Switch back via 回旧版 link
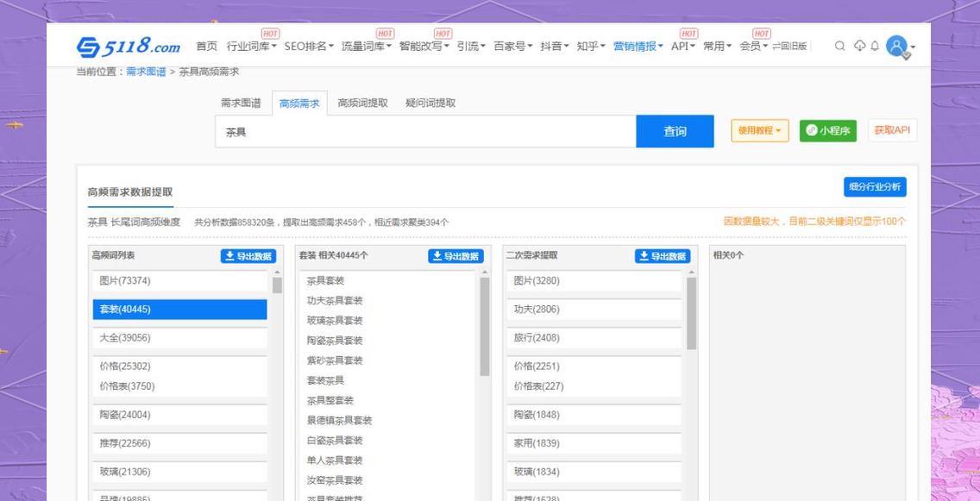This screenshot has width=980, height=501. pyautogui.click(x=789, y=47)
